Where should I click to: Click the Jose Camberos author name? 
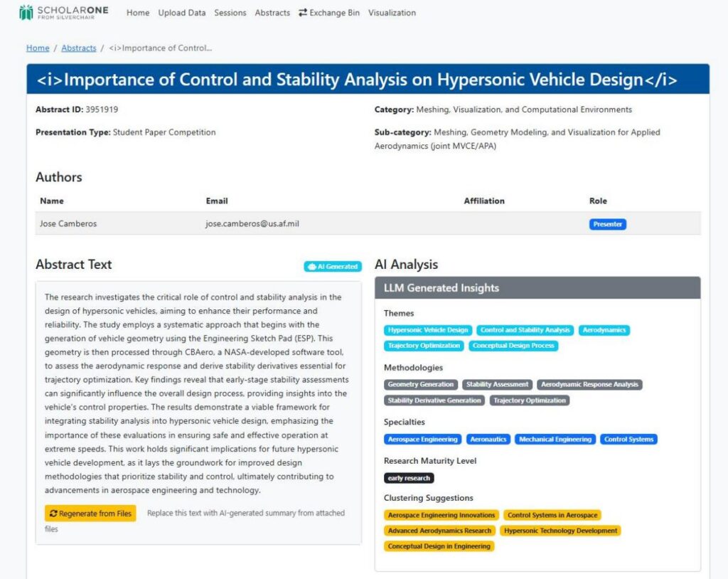coord(68,223)
